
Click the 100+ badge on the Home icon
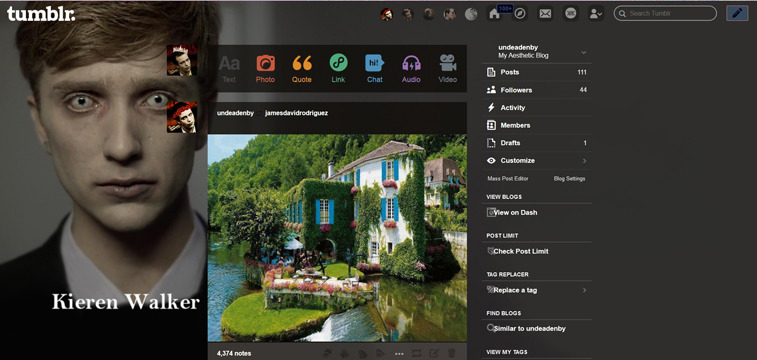(x=505, y=9)
